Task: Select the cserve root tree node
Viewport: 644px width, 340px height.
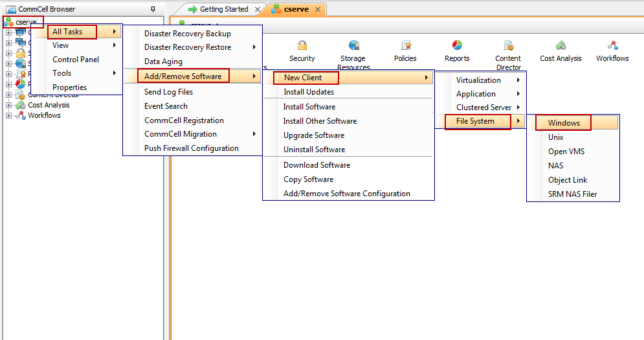Action: tap(26, 22)
